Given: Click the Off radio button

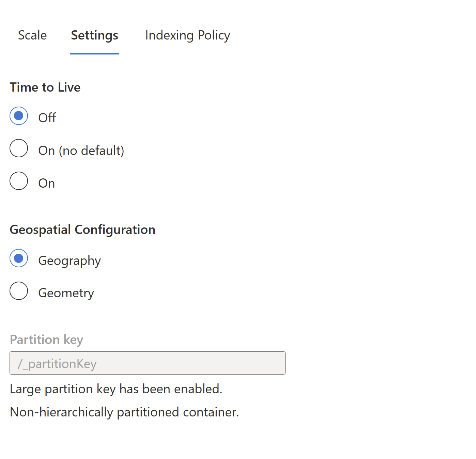Looking at the screenshot, I should (19, 116).
